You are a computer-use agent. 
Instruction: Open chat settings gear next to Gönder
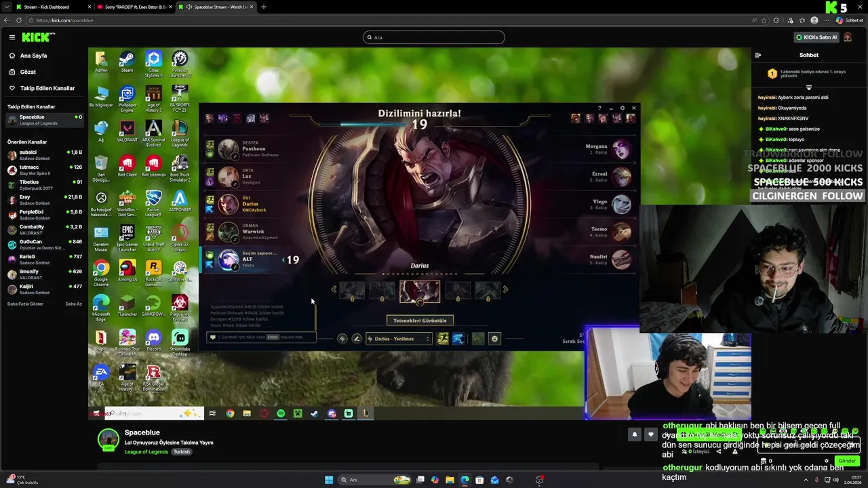pos(827,461)
